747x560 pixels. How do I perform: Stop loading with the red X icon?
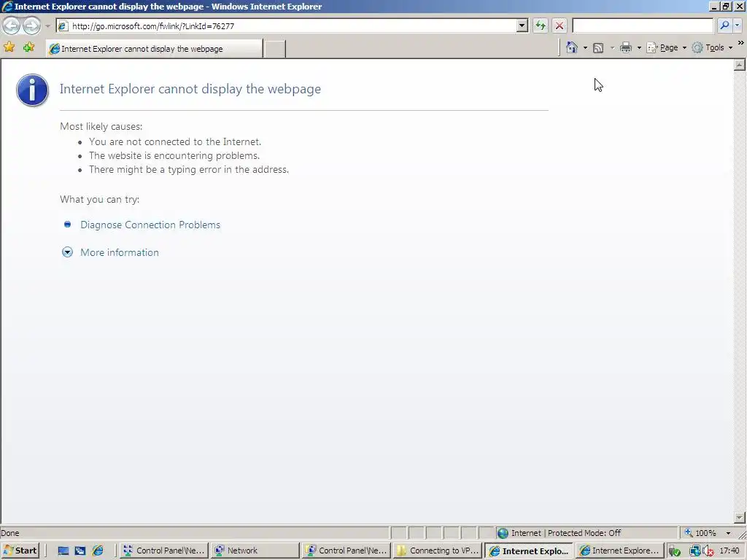pos(560,26)
